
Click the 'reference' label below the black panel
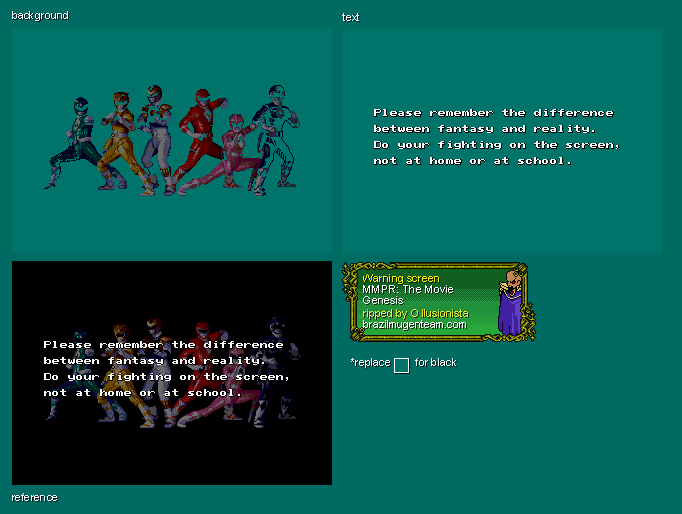click(x=34, y=497)
